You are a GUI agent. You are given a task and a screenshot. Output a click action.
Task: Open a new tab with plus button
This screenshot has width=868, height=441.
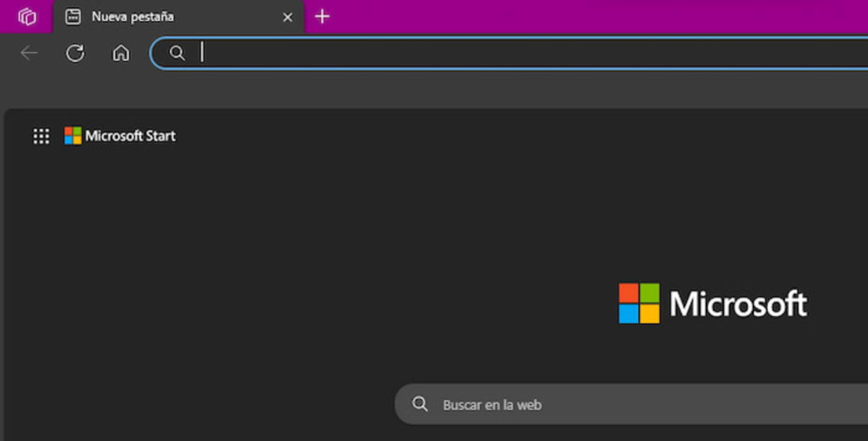point(323,16)
